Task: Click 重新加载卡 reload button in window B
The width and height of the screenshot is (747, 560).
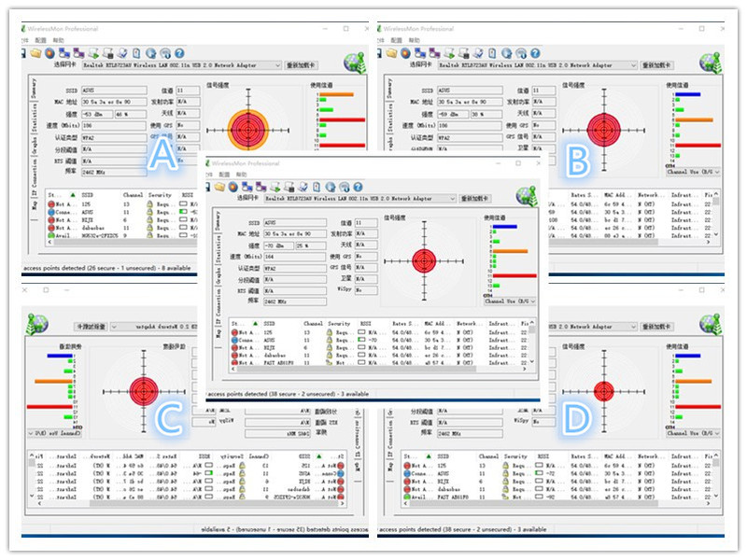Action: (x=657, y=65)
